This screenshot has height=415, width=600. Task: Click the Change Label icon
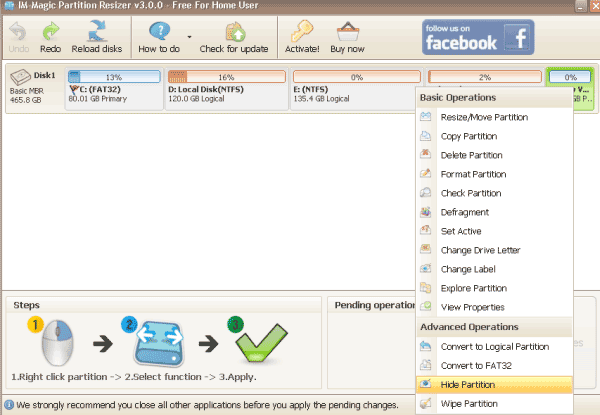tap(426, 269)
